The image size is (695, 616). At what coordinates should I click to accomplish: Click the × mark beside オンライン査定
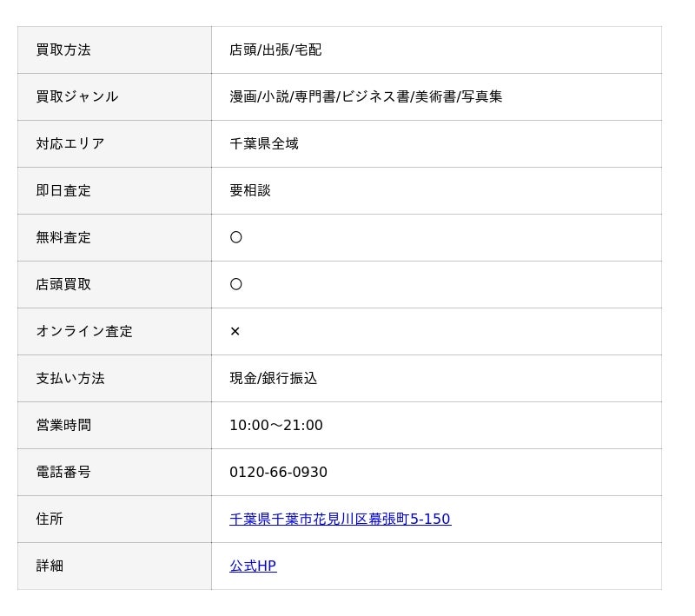[x=235, y=331]
